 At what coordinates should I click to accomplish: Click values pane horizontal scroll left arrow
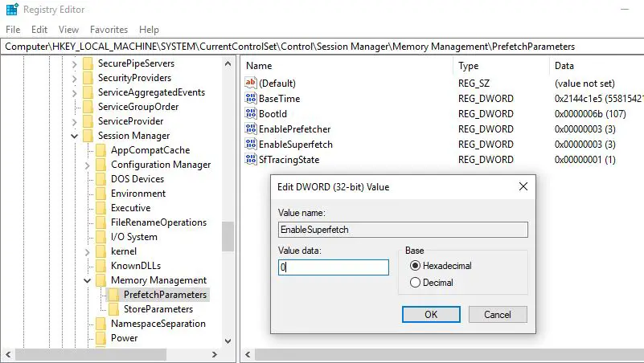(248, 354)
